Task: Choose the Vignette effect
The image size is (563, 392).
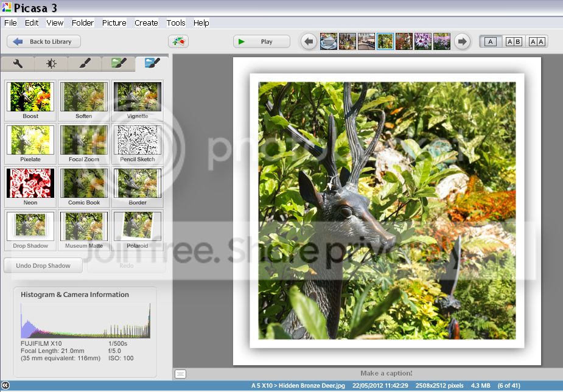Action: [137, 97]
